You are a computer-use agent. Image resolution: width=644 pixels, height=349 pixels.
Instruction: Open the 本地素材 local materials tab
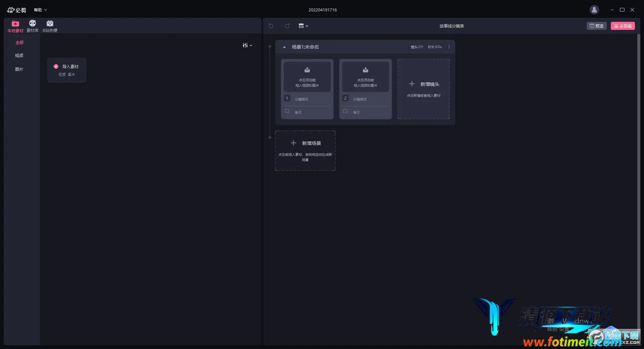pyautogui.click(x=15, y=26)
